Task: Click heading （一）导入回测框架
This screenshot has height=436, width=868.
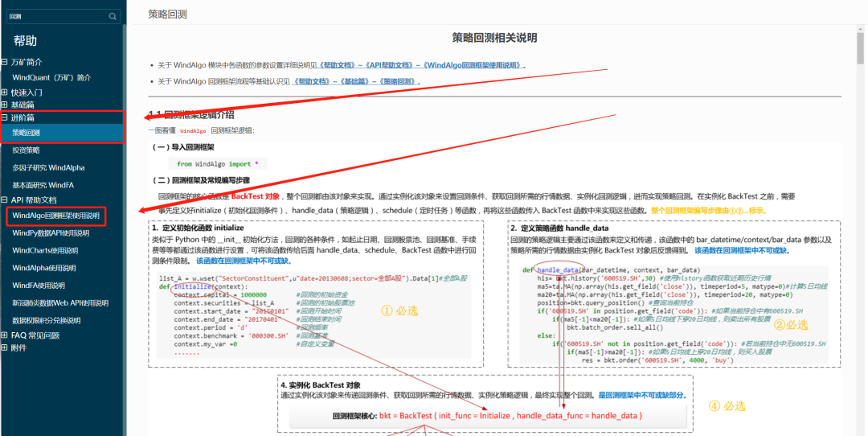Action: [x=183, y=148]
